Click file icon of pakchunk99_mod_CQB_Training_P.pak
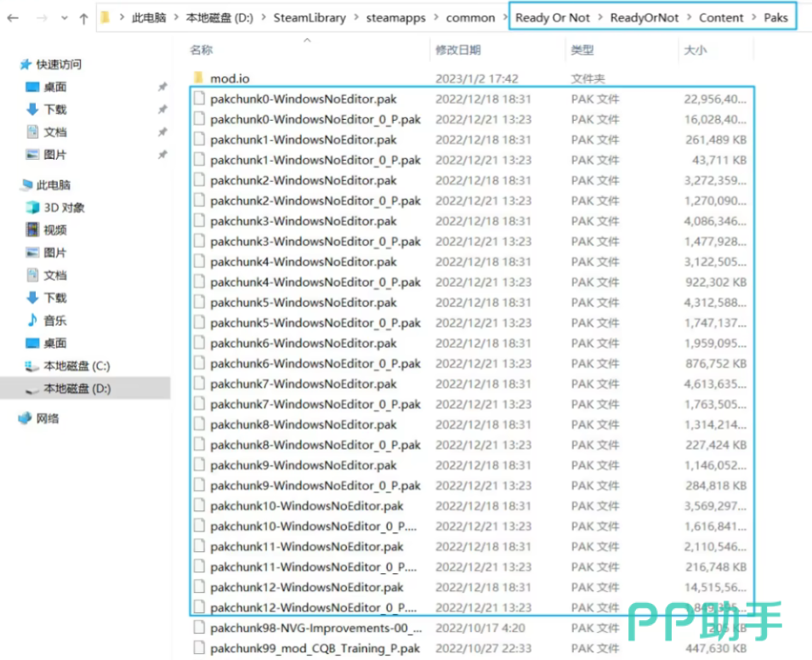 [199, 647]
